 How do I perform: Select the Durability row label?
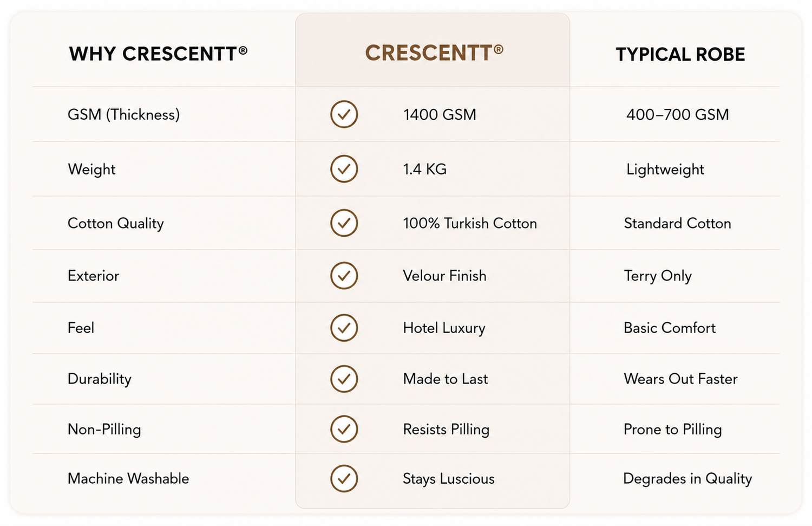[x=100, y=379]
